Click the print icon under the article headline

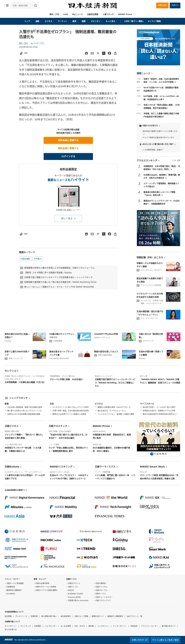86,53
